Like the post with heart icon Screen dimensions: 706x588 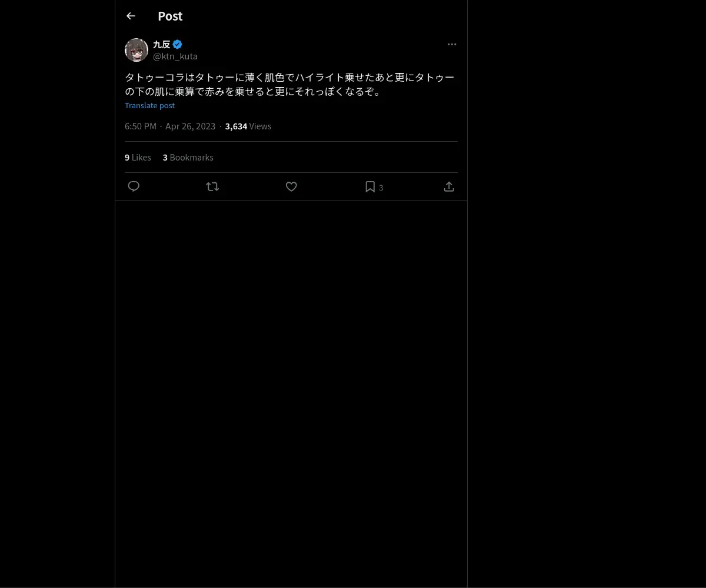[291, 186]
